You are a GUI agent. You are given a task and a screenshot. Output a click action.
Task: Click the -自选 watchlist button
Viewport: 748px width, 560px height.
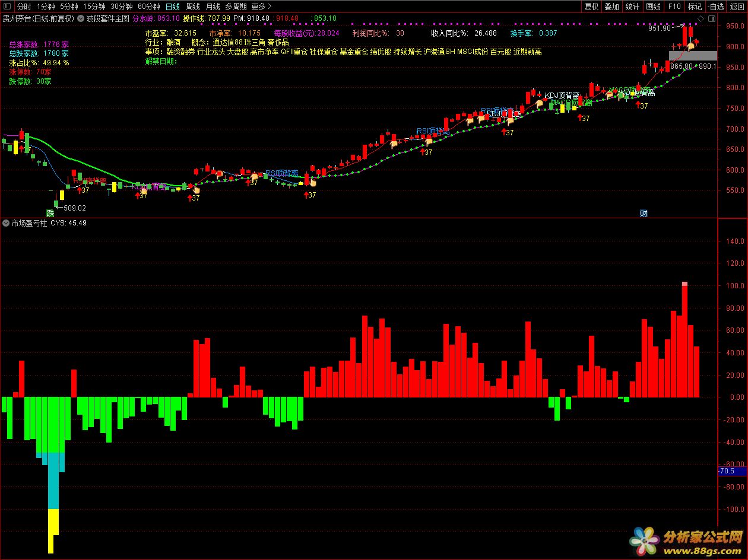pos(716,7)
